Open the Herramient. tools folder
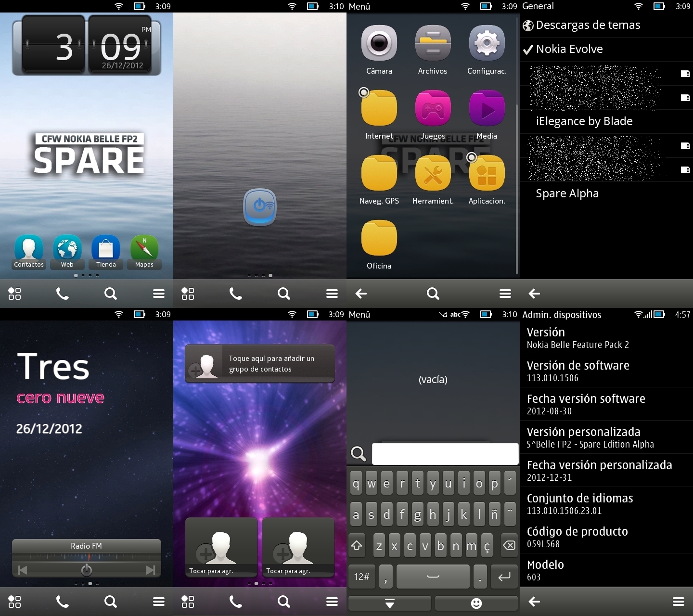Viewport: 693px width, 616px height. 433,180
